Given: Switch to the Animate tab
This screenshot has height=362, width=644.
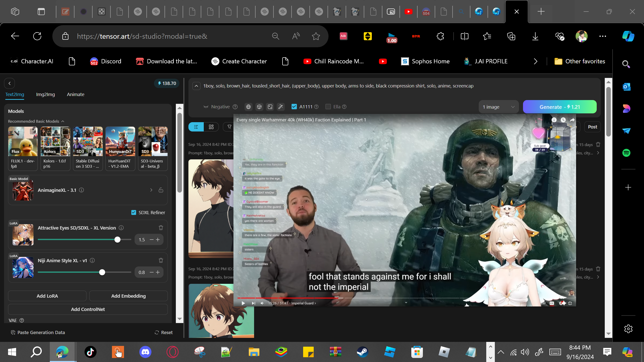Looking at the screenshot, I should [x=76, y=95].
